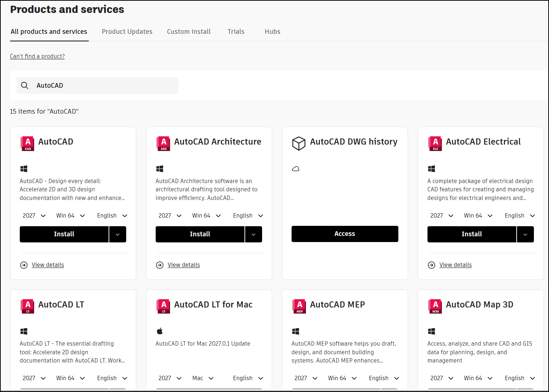Click the AutoCAD DWG history cube icon
Image resolution: width=549 pixels, height=392 pixels.
click(x=299, y=143)
